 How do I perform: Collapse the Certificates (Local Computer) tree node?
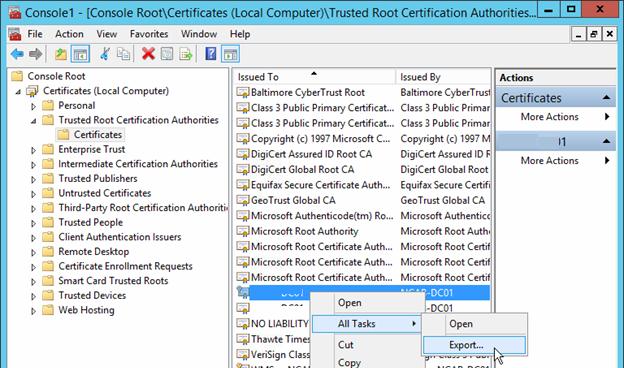(x=18, y=92)
